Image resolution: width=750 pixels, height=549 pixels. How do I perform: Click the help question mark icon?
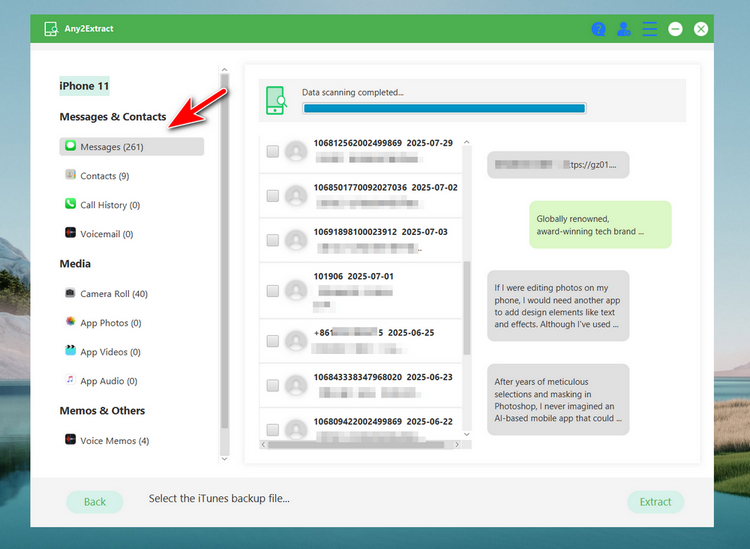(599, 29)
